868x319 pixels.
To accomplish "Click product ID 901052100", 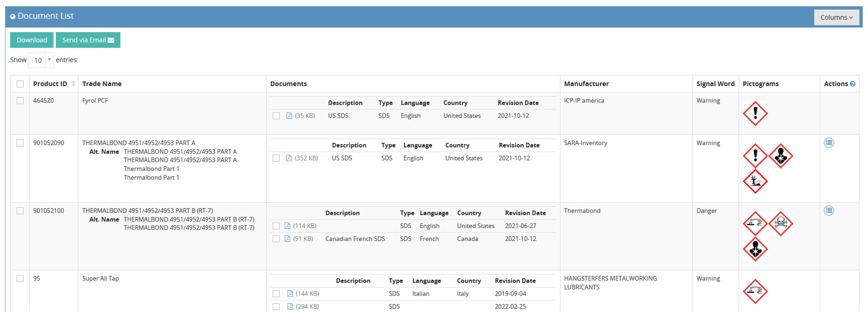I will (49, 211).
